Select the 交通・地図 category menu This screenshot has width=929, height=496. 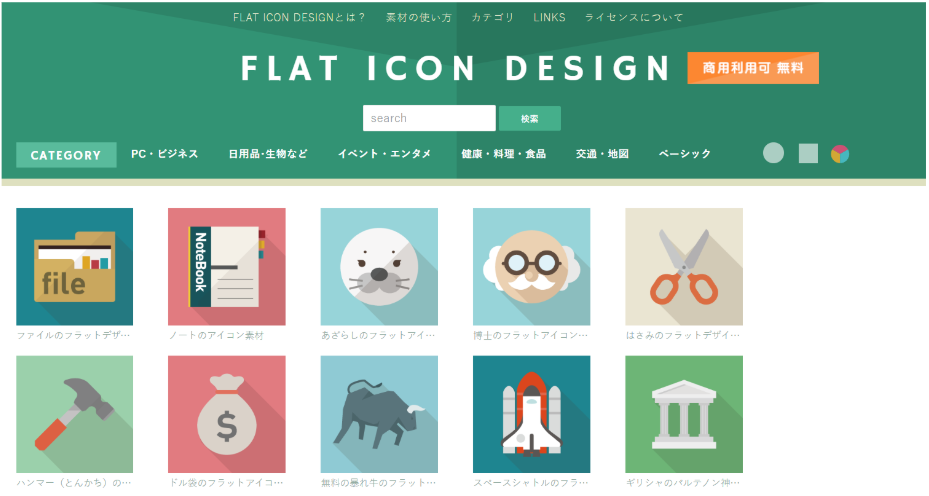602,153
